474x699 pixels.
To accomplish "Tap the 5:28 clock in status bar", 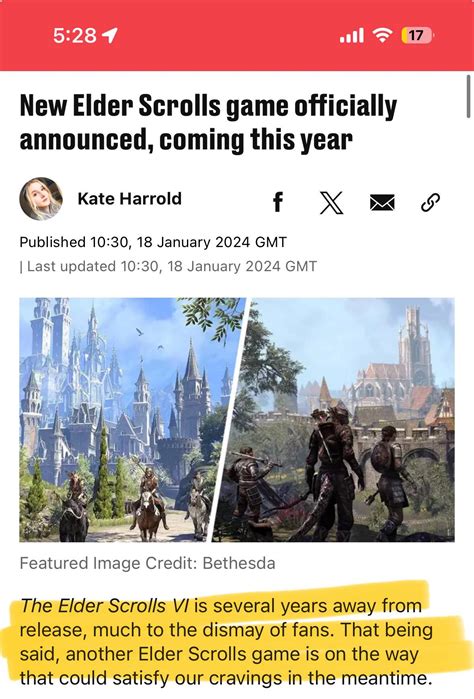I will (x=74, y=35).
